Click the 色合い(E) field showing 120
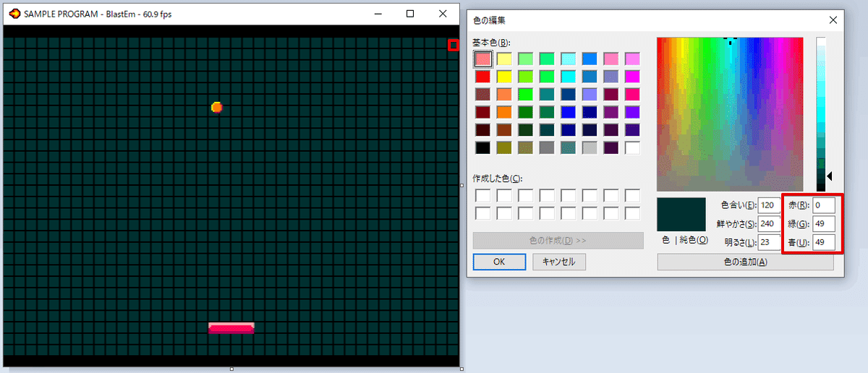The image size is (868, 373). coord(770,205)
